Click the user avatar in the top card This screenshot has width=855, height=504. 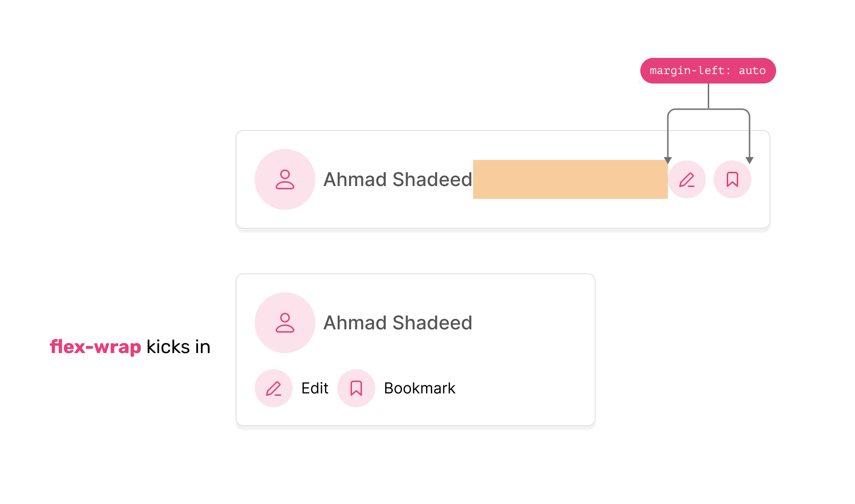pos(285,179)
